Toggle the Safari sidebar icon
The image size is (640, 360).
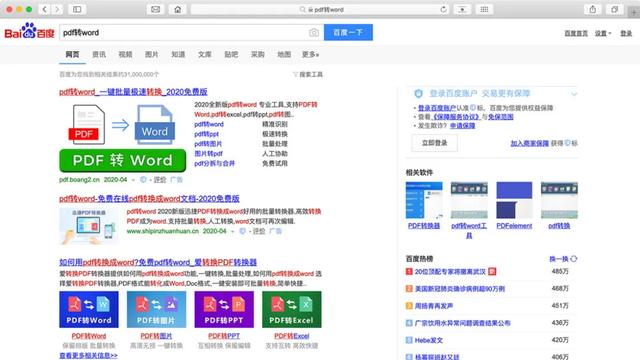pos(77,9)
